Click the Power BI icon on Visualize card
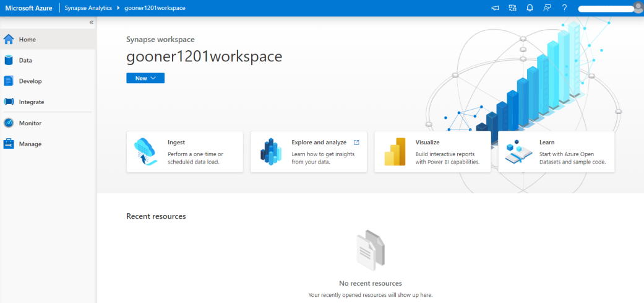 point(395,152)
